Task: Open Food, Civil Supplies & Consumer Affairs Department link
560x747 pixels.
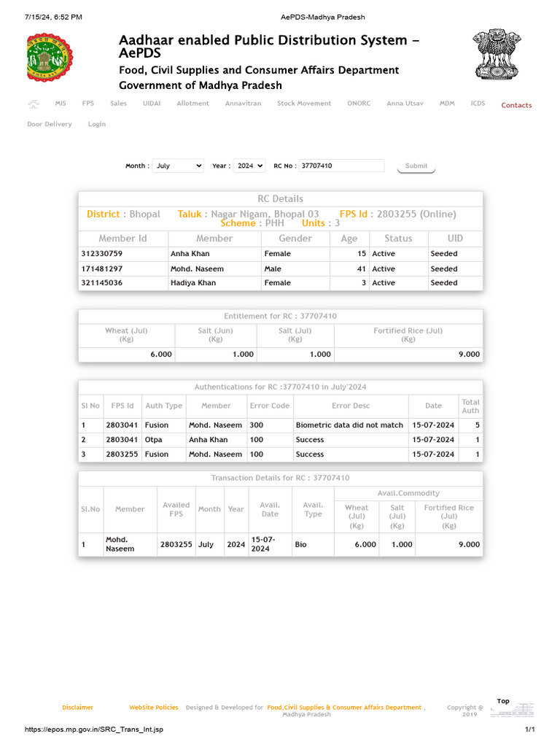Action: pos(344,708)
